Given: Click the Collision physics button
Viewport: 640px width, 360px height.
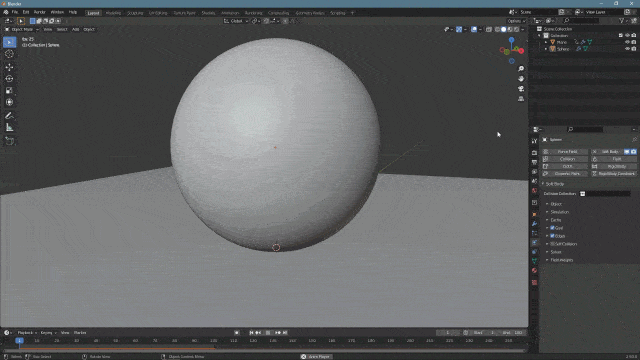Looking at the screenshot, I should [565, 159].
